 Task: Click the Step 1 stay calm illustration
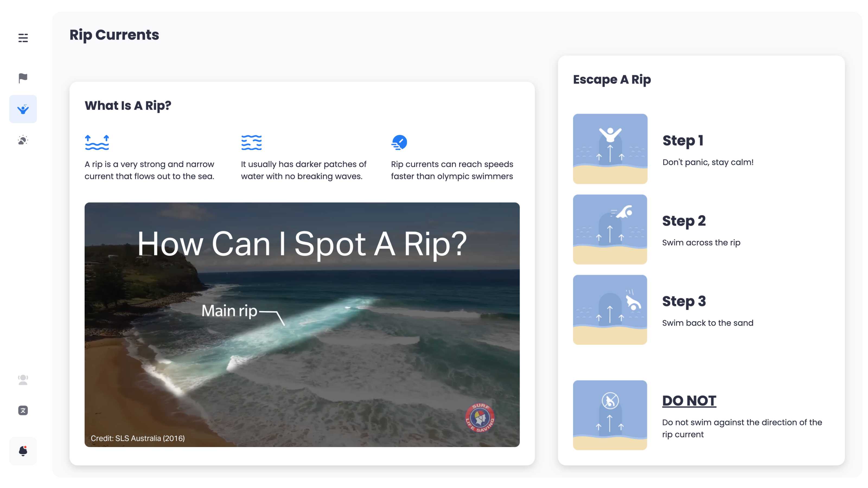[x=610, y=149]
